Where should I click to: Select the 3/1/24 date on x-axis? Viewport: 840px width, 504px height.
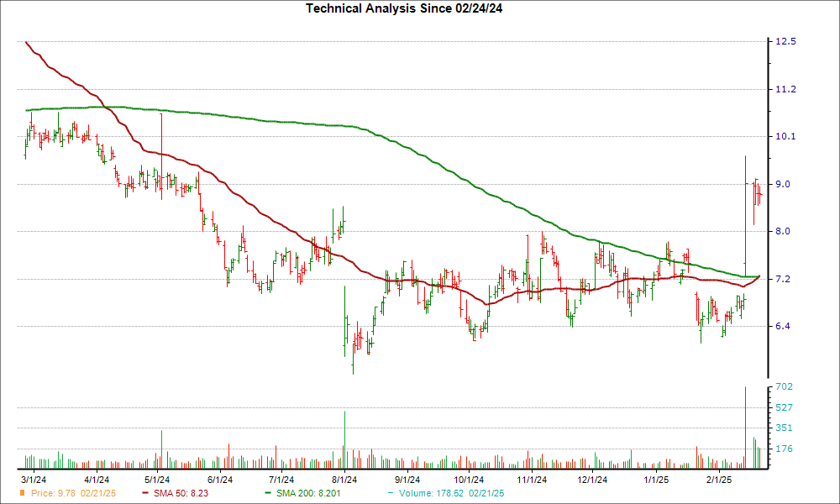33,480
